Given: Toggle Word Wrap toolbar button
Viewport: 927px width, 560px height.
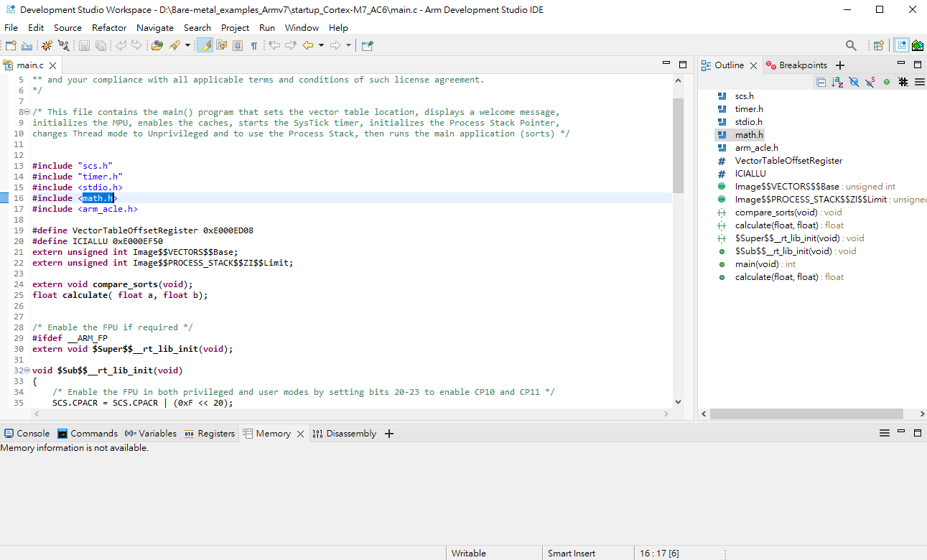Looking at the screenshot, I should coord(221,45).
